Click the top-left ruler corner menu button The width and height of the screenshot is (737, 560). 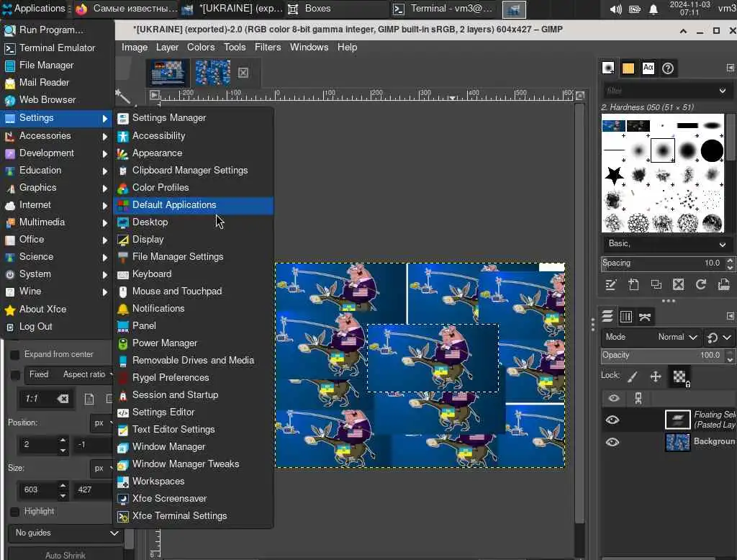coord(154,95)
